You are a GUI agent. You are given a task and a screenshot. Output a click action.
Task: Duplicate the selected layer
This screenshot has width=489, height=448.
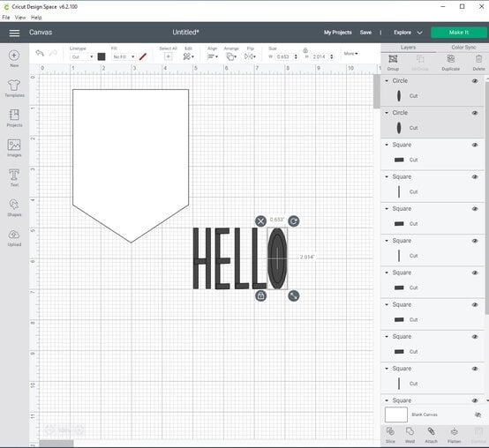tap(451, 63)
